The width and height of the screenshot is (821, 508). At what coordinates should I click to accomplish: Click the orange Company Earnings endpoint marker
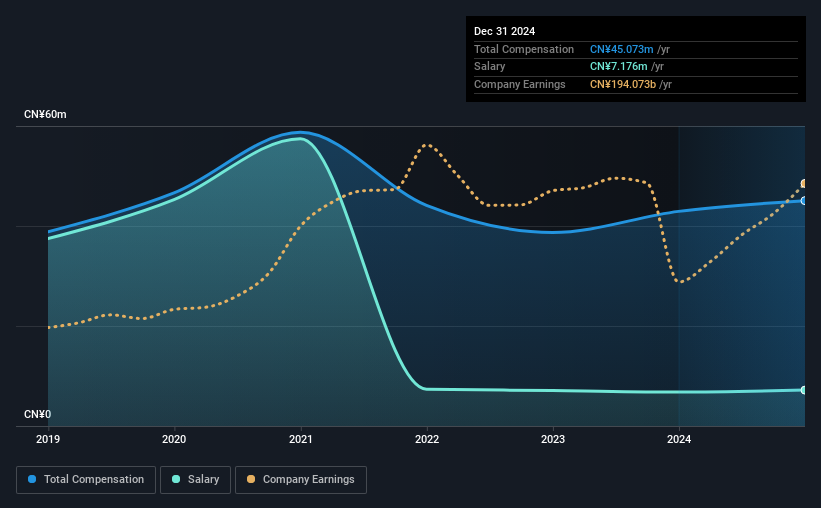coord(803,184)
